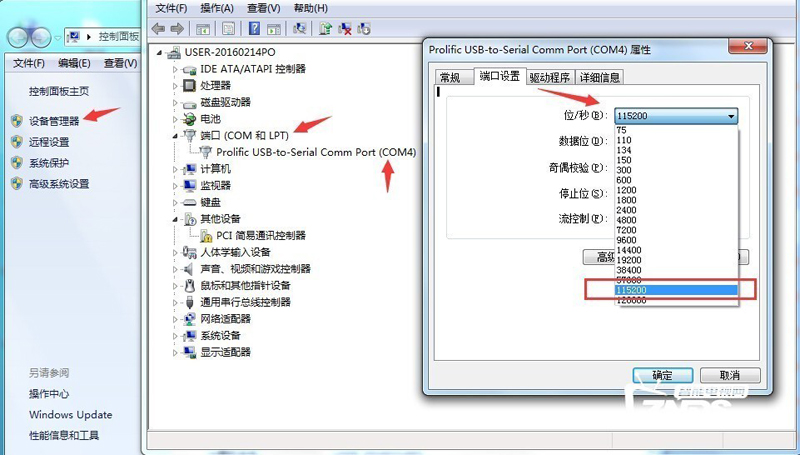Click the 键盘 keyboard icon in the tree
Viewport: 800px width, 455px height.
point(189,203)
